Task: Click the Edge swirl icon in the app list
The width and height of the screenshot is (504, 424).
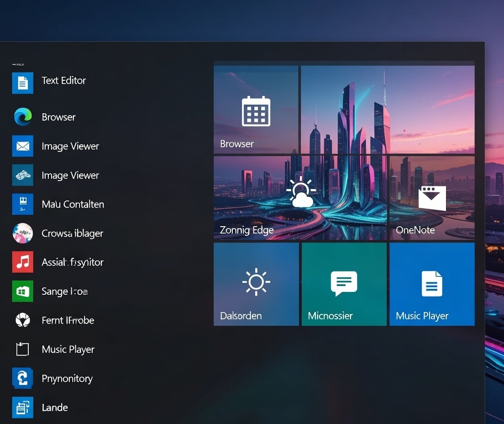Action: 23,117
